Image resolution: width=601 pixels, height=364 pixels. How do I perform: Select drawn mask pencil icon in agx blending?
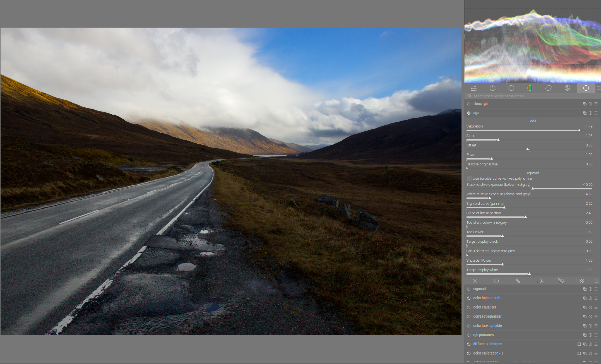518,281
